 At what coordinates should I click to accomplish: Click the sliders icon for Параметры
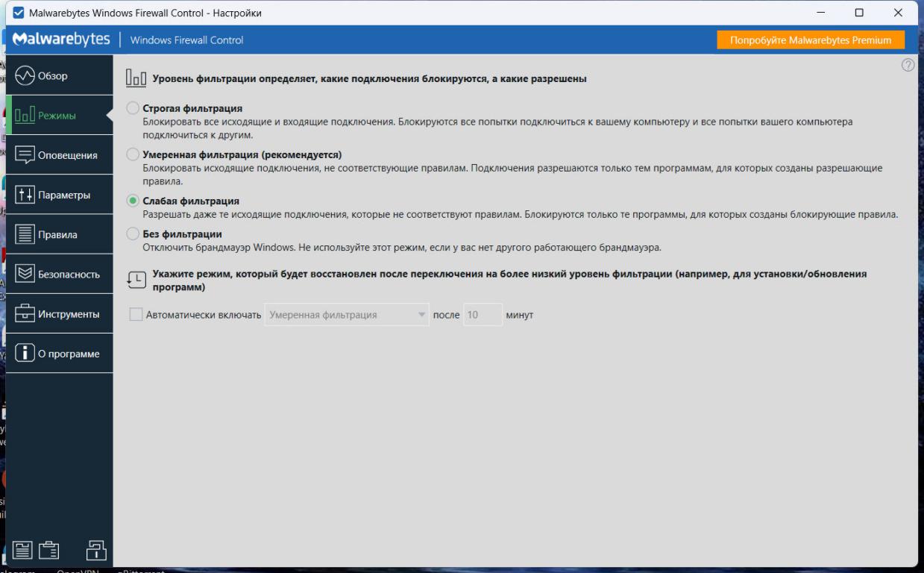[25, 195]
